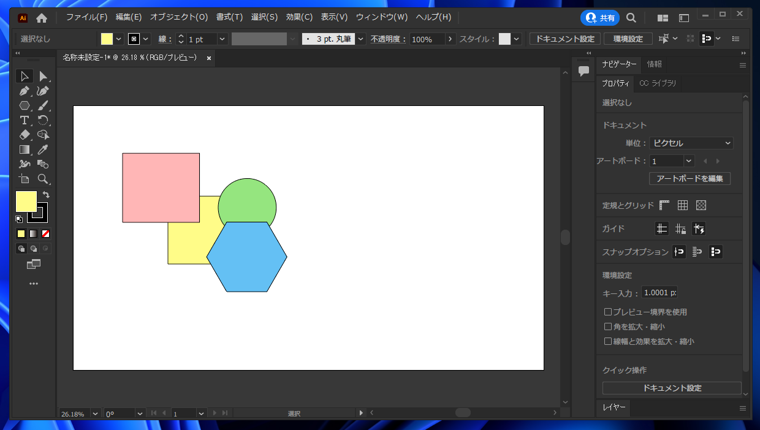Select the Type tool
Screen dimensions: 760x430
pos(24,120)
